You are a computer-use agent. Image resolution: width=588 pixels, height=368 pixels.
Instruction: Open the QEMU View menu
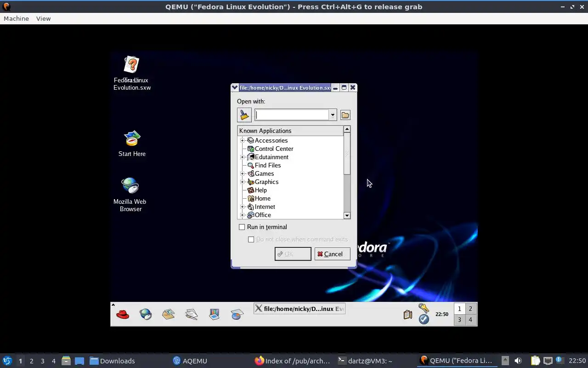[x=43, y=18]
